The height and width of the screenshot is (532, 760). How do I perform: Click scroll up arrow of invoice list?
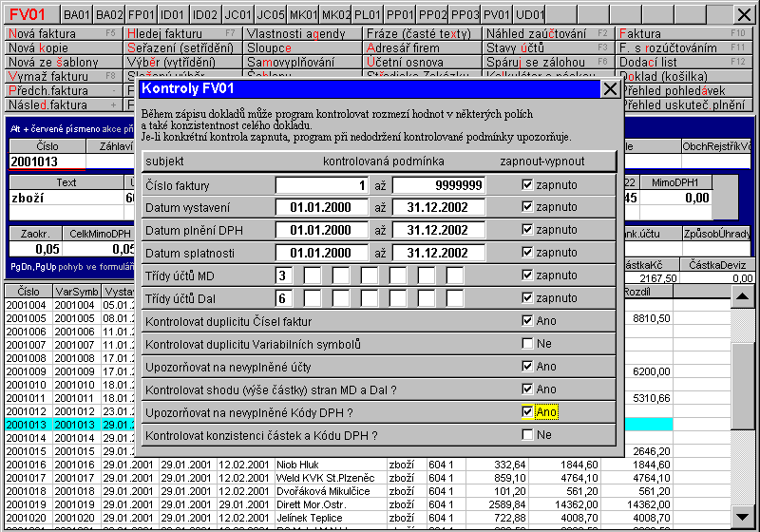pyautogui.click(x=742, y=296)
